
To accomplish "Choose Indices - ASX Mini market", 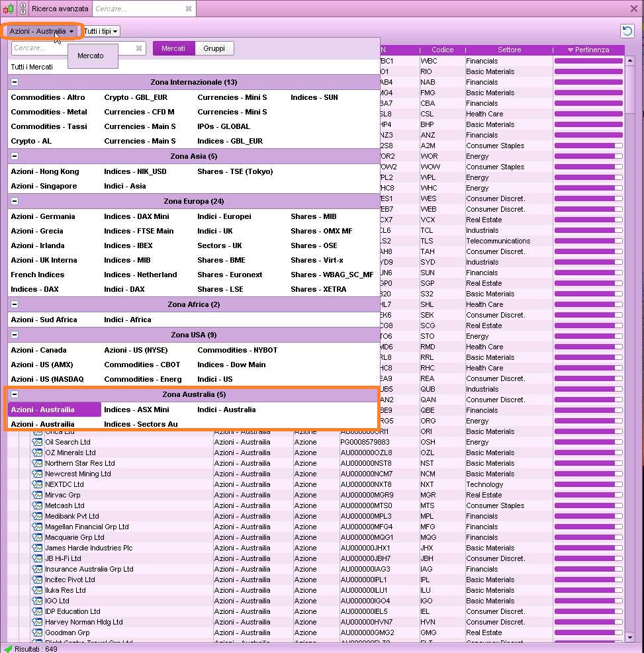I will [x=136, y=410].
